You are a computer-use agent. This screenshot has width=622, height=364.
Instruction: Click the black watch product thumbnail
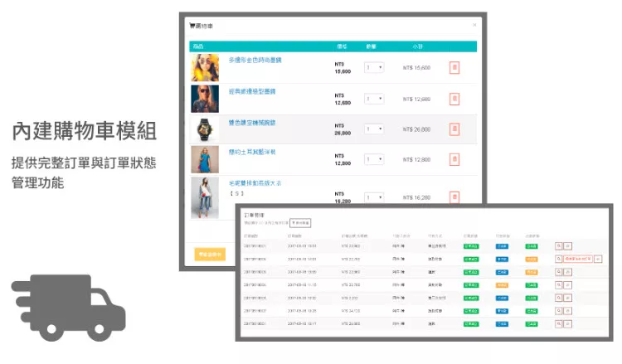click(x=205, y=129)
